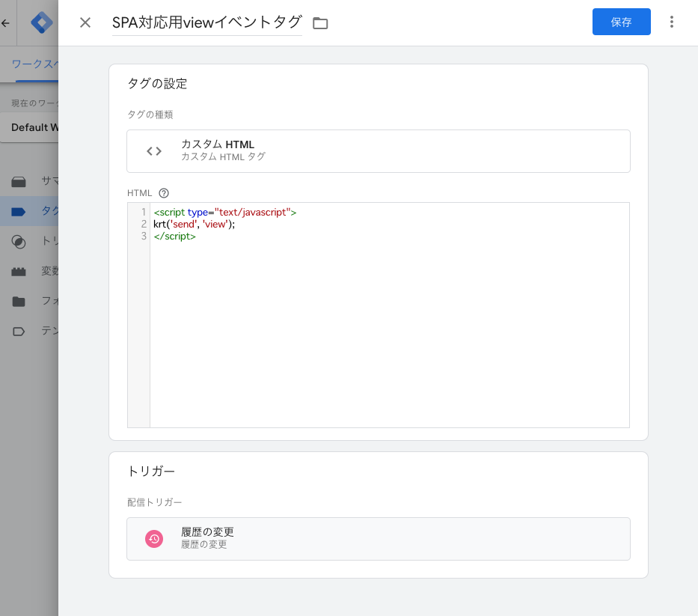Open the folders icon in the sidebar
The height and width of the screenshot is (616, 698).
[19, 302]
